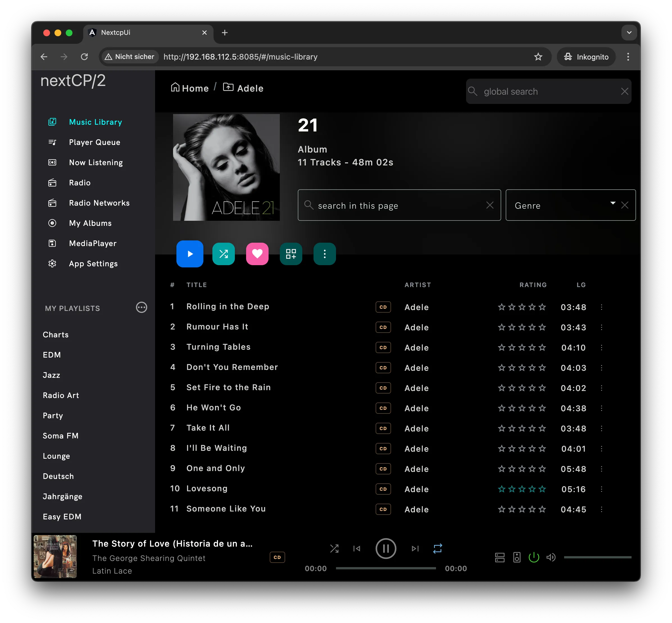Rate Don't You Remember three stars
Viewport: 672px width, 623px height.
[522, 368]
